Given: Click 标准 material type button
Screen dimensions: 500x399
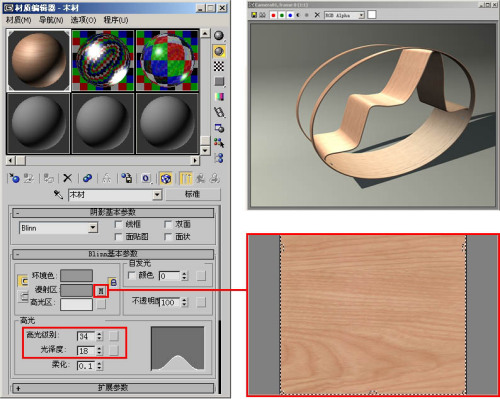Looking at the screenshot, I should [193, 194].
